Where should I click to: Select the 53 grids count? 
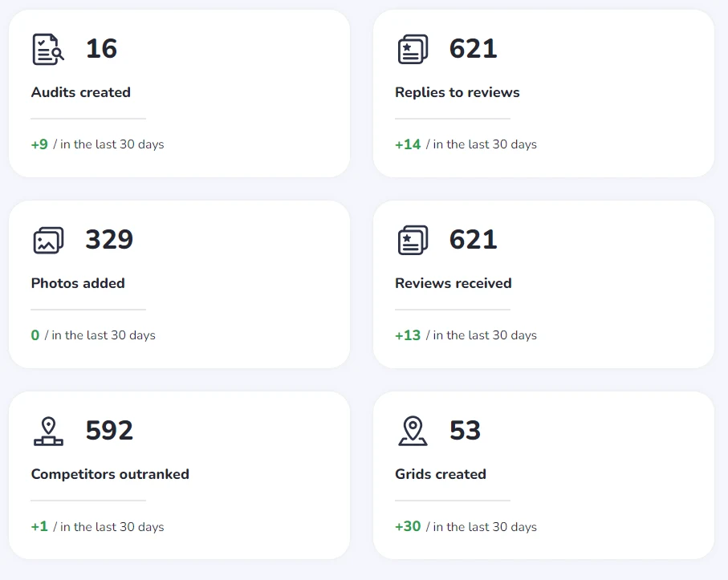465,431
